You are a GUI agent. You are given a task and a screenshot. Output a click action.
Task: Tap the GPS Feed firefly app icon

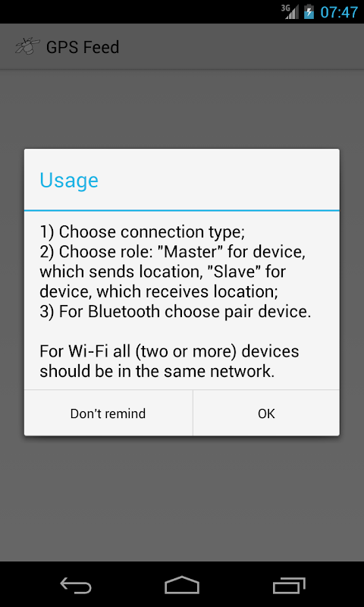(27, 47)
